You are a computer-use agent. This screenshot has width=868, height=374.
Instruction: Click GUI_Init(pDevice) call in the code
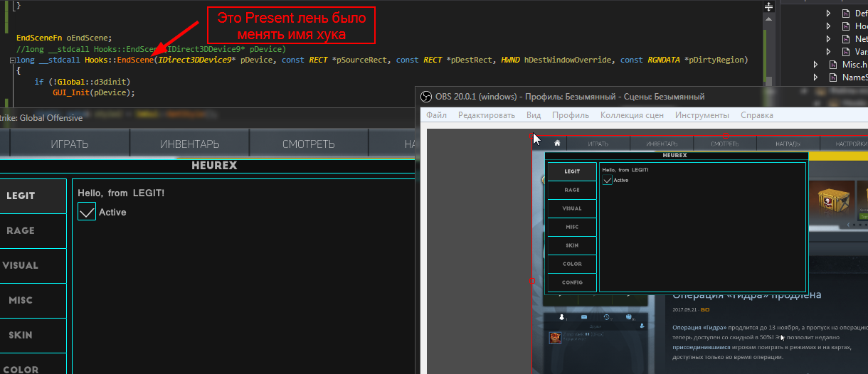(x=93, y=92)
